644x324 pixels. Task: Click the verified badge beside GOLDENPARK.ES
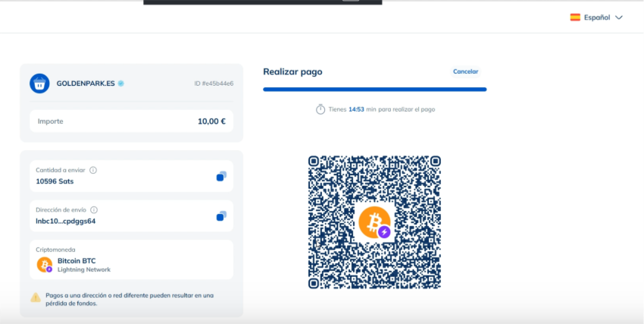(x=120, y=83)
